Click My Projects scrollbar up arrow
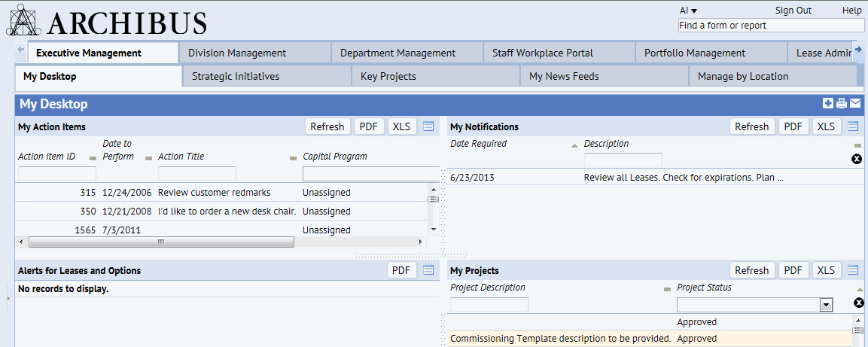This screenshot has width=868, height=347. coord(858,320)
